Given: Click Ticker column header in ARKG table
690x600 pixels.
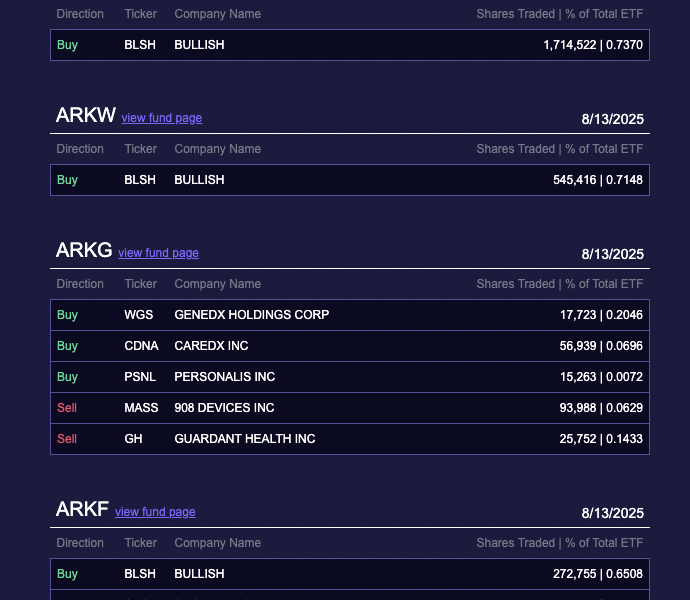Looking at the screenshot, I should (x=140, y=284).
